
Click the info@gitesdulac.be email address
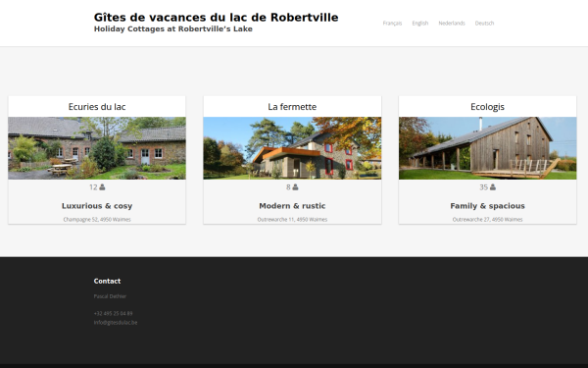coord(116,323)
